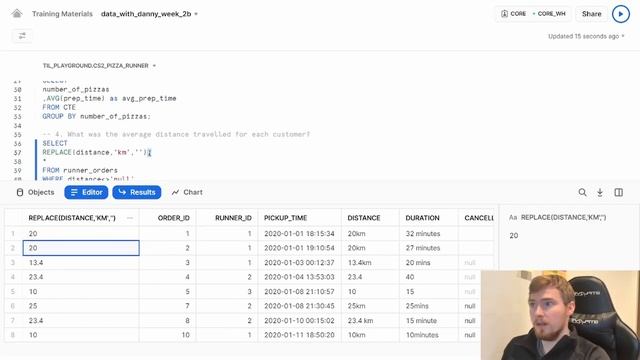Open the Updated 15 seconds ago dropdown
The width and height of the screenshot is (640, 360).
[x=586, y=36]
